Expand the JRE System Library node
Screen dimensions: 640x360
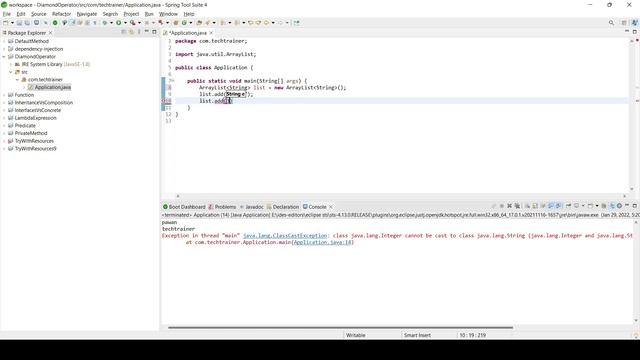pyautogui.click(x=11, y=64)
